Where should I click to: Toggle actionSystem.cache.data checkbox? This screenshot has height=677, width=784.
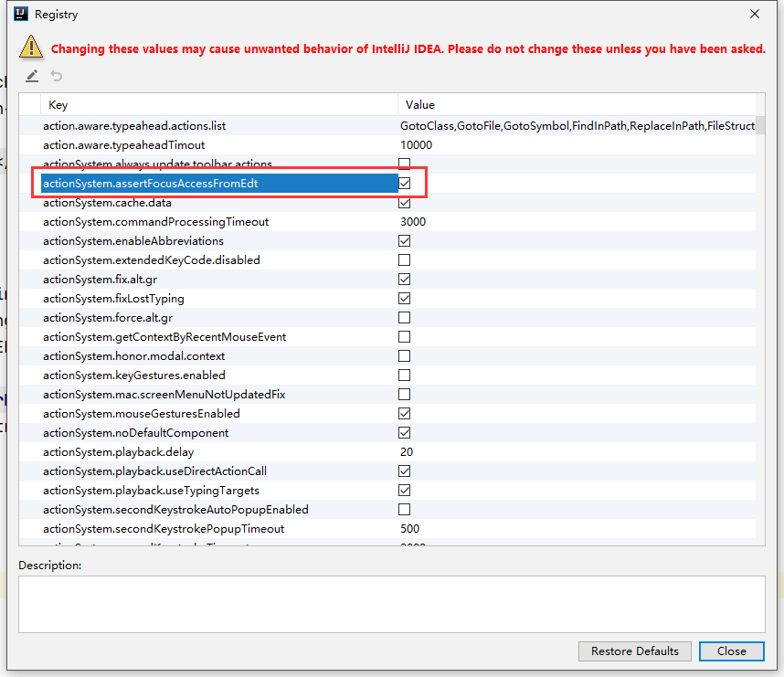[405, 203]
